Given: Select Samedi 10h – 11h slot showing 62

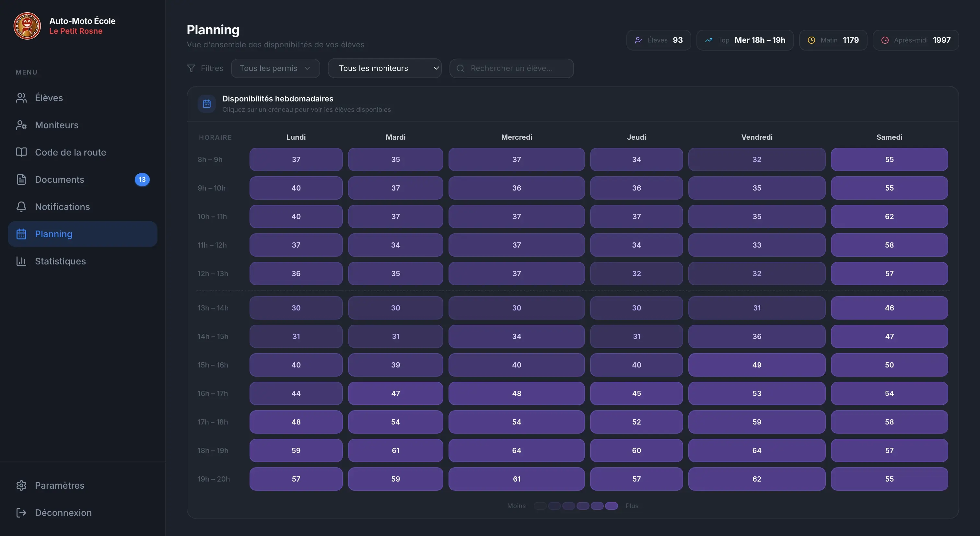Looking at the screenshot, I should pos(889,216).
